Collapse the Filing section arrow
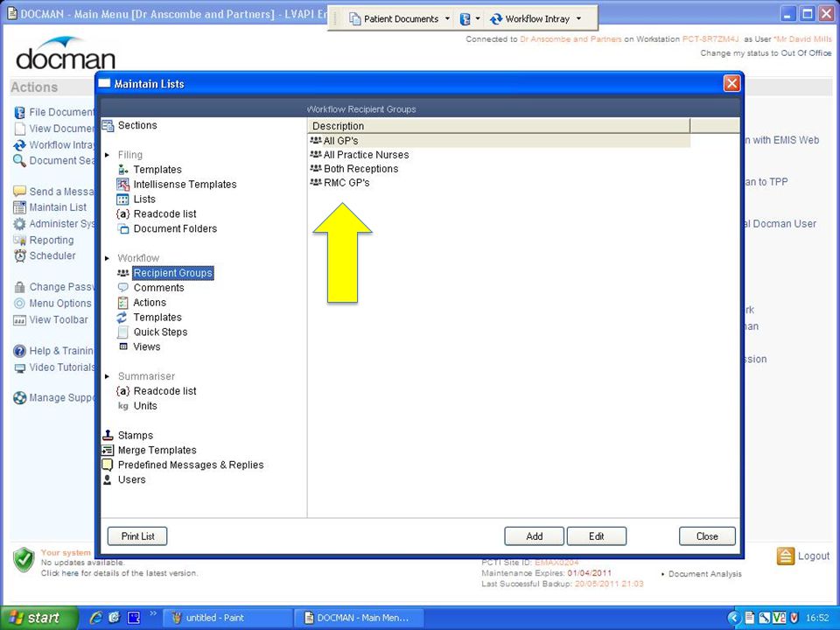840x630 pixels. click(x=107, y=156)
